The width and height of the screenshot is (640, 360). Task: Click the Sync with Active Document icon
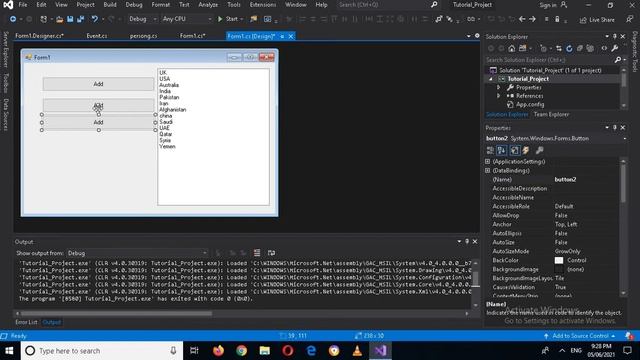pos(559,49)
